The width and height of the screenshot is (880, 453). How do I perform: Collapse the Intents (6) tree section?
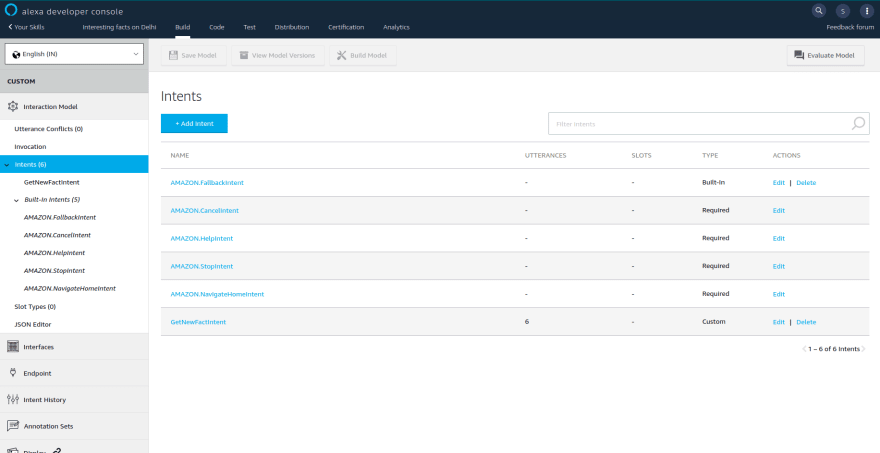(x=7, y=165)
